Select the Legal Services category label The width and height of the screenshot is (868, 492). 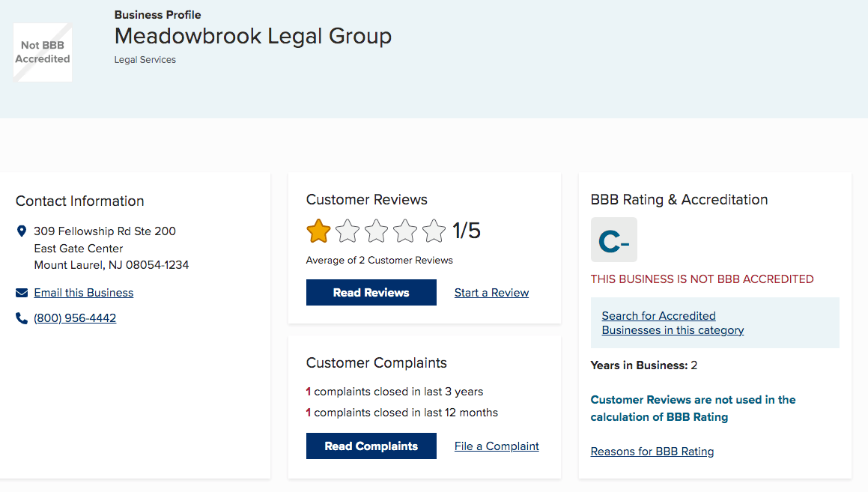(x=145, y=59)
